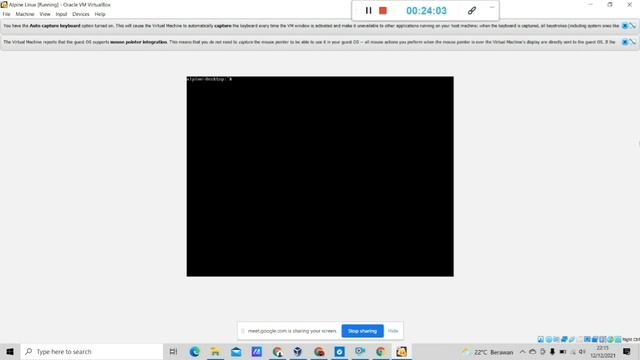Open Task View on the taskbar

point(173,351)
